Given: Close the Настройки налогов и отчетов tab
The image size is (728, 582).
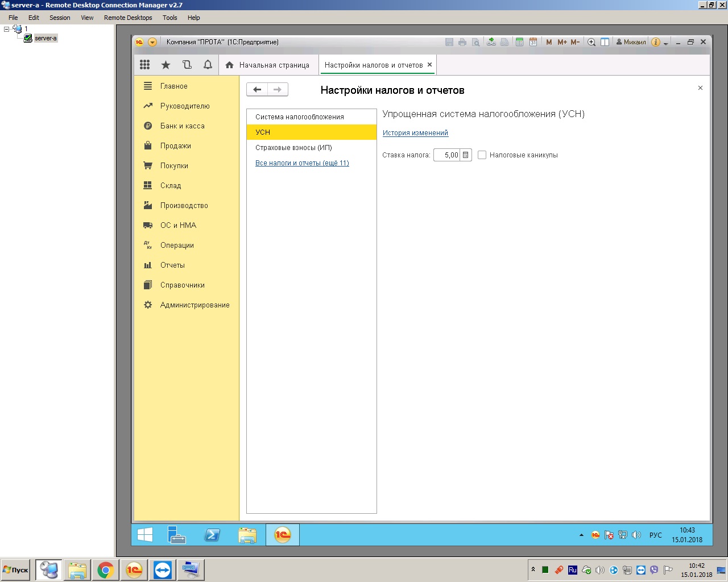Looking at the screenshot, I should pyautogui.click(x=429, y=65).
